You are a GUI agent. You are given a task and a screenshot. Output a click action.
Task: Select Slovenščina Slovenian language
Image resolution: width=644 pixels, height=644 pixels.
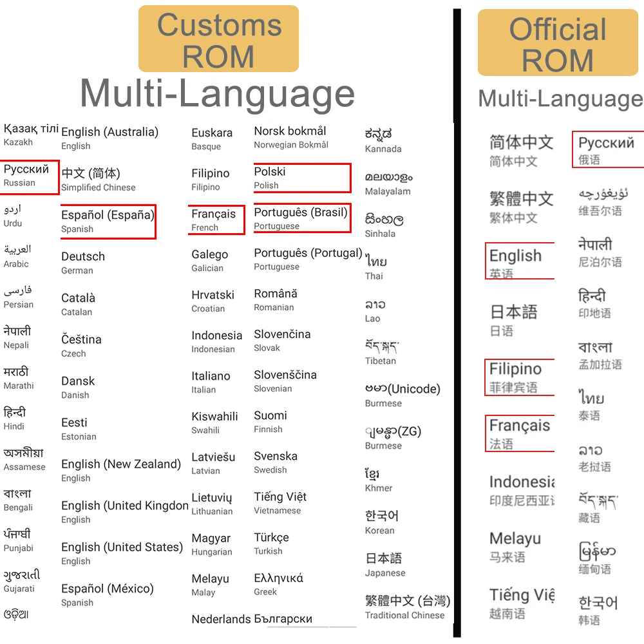point(285,381)
